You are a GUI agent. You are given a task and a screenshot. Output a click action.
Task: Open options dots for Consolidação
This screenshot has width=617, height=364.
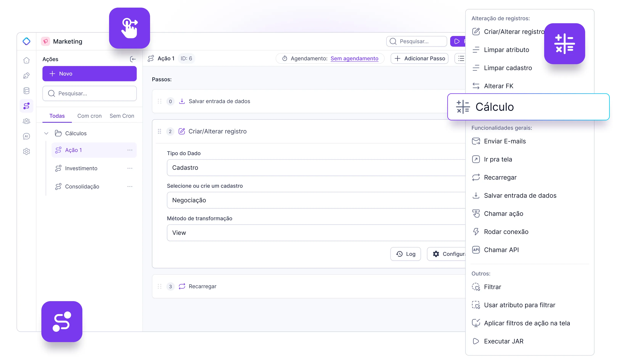[x=130, y=186]
